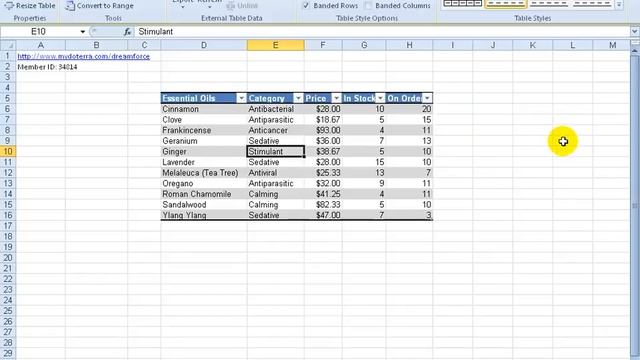Select the Ginger cell

click(x=204, y=151)
